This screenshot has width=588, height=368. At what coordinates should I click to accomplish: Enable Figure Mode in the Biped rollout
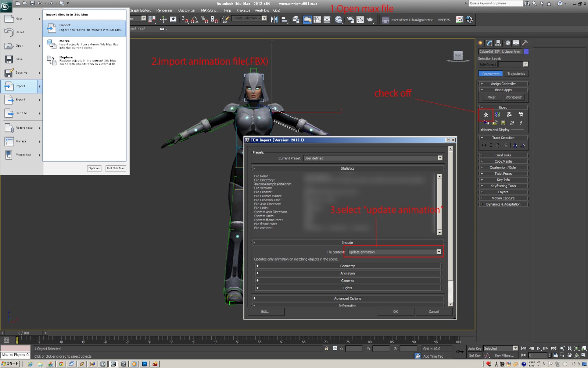tap(487, 114)
